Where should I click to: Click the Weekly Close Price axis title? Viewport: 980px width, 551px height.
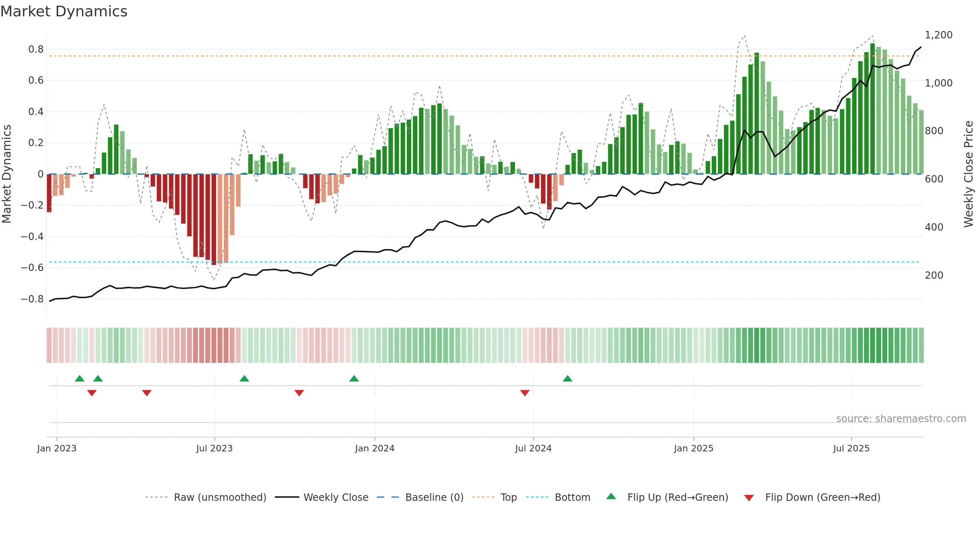[x=969, y=174]
